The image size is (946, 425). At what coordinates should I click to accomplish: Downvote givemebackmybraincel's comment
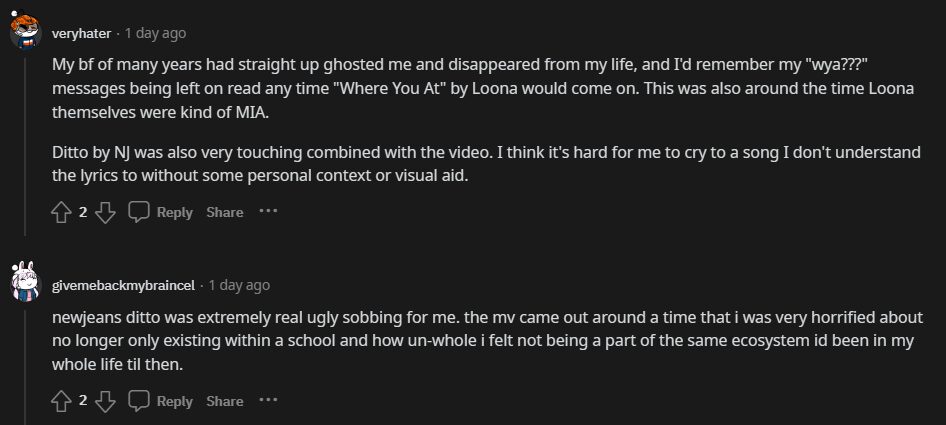coord(108,401)
